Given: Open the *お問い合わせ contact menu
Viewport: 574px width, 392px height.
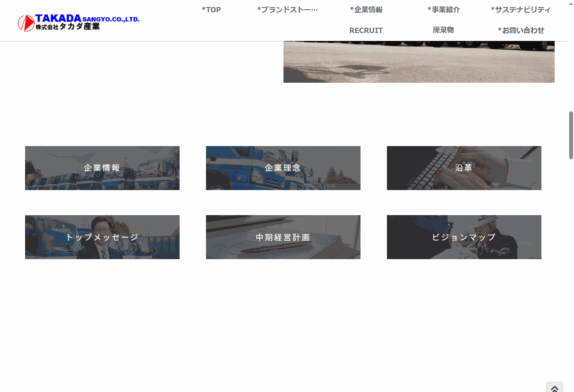Looking at the screenshot, I should [521, 30].
